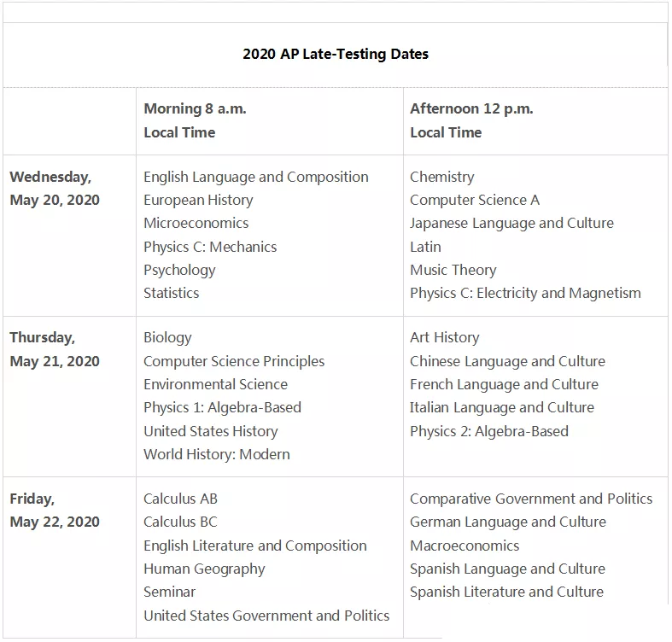Select the 'Calculus BC' exam entry
Viewport: 672px width, 642px height.
tap(180, 522)
